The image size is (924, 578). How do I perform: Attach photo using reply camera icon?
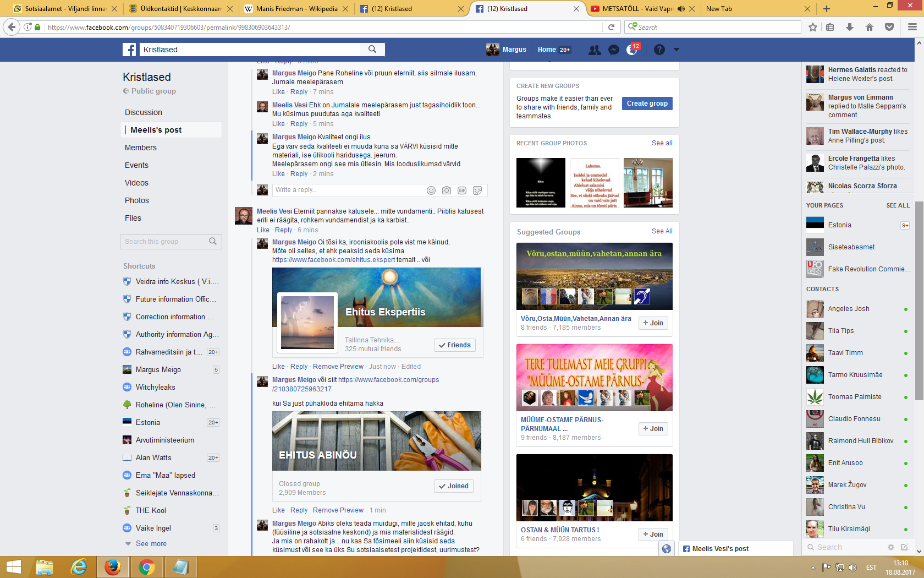point(447,190)
